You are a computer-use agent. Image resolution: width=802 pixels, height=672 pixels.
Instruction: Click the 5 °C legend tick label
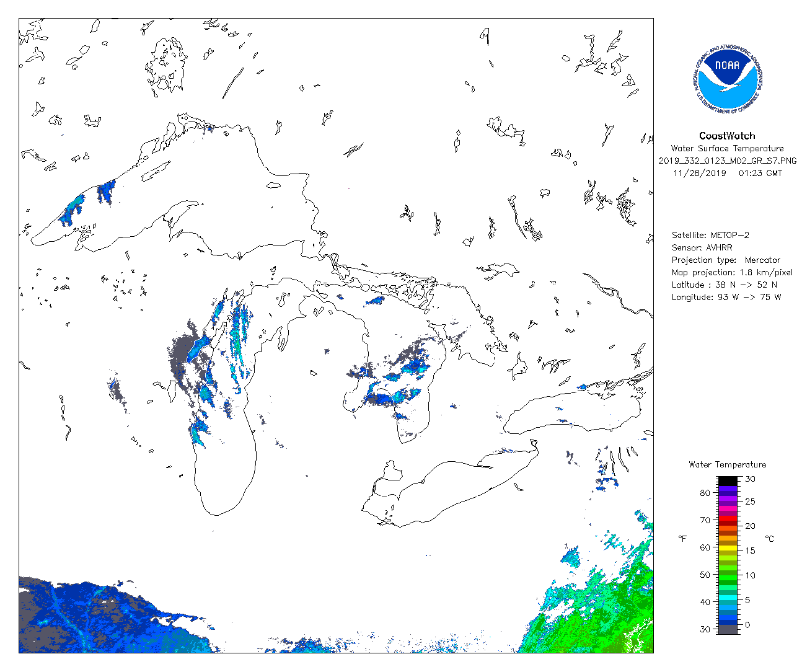(x=749, y=600)
